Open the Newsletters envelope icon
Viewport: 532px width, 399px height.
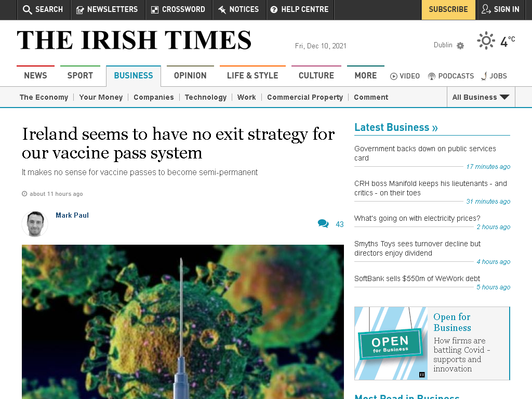click(80, 10)
